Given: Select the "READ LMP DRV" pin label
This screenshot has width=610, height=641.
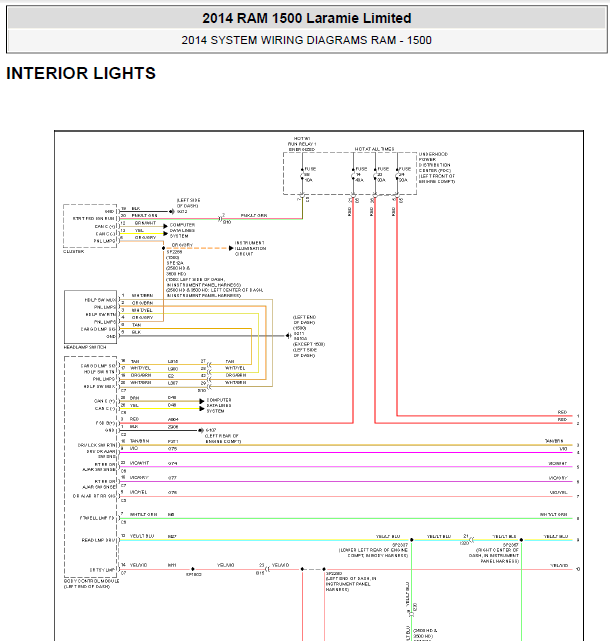Looking at the screenshot, I should (x=99, y=540).
